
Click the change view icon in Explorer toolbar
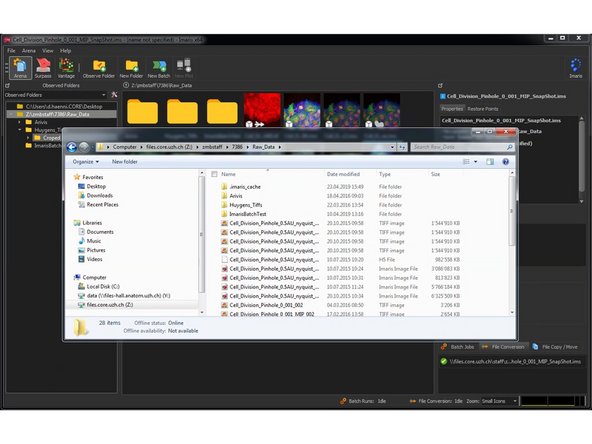click(466, 162)
